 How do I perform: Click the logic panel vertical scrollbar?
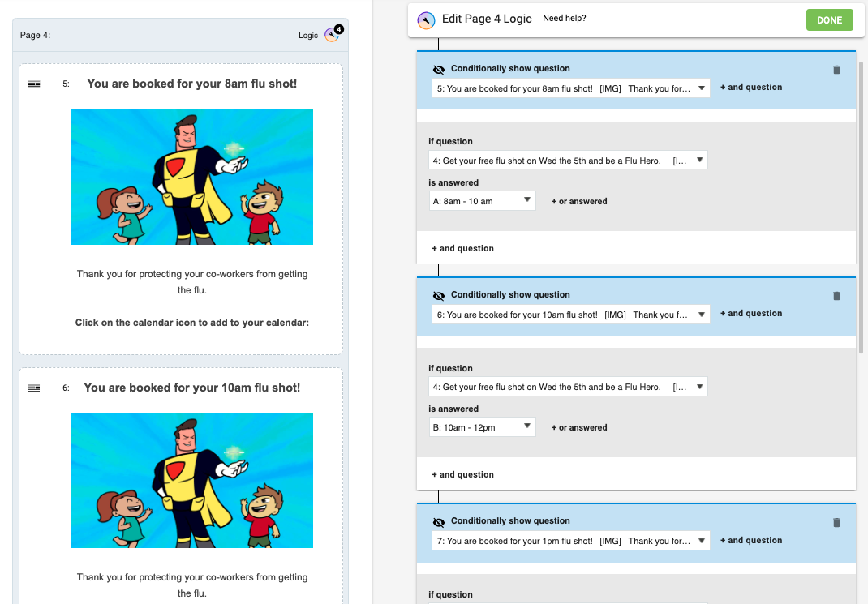[861, 208]
